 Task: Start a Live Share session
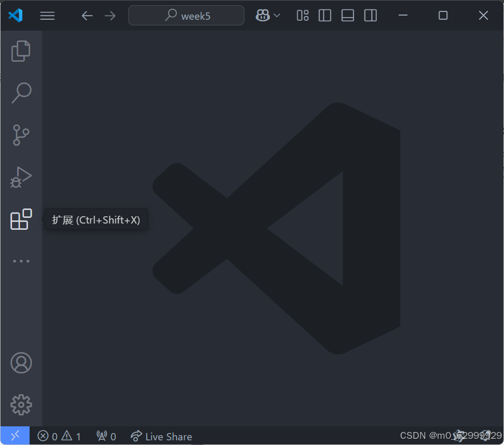[161, 436]
